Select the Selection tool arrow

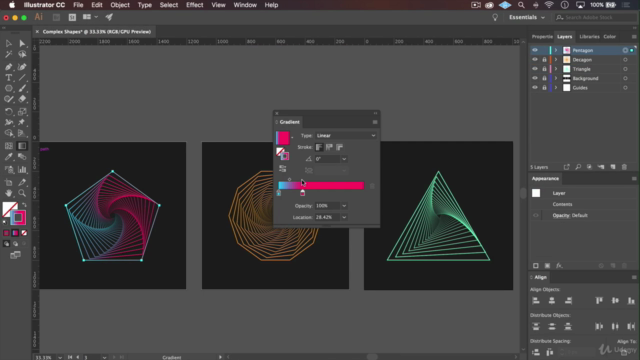(x=9, y=43)
